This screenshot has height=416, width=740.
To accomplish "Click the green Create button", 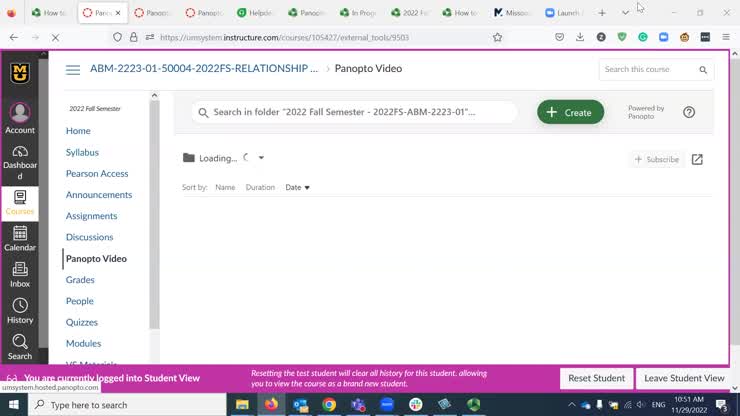I will [x=570, y=112].
